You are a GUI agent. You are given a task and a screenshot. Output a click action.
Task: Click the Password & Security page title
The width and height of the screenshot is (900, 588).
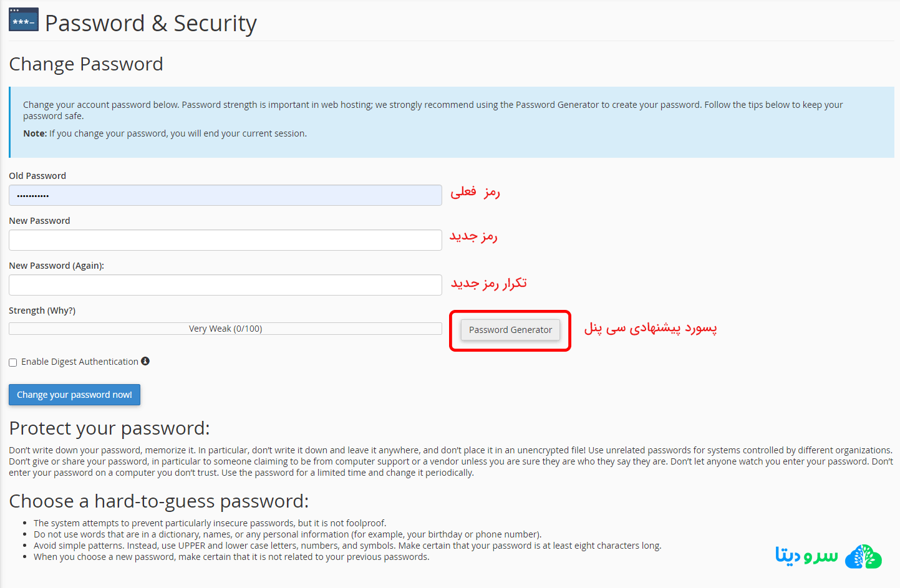[150, 23]
